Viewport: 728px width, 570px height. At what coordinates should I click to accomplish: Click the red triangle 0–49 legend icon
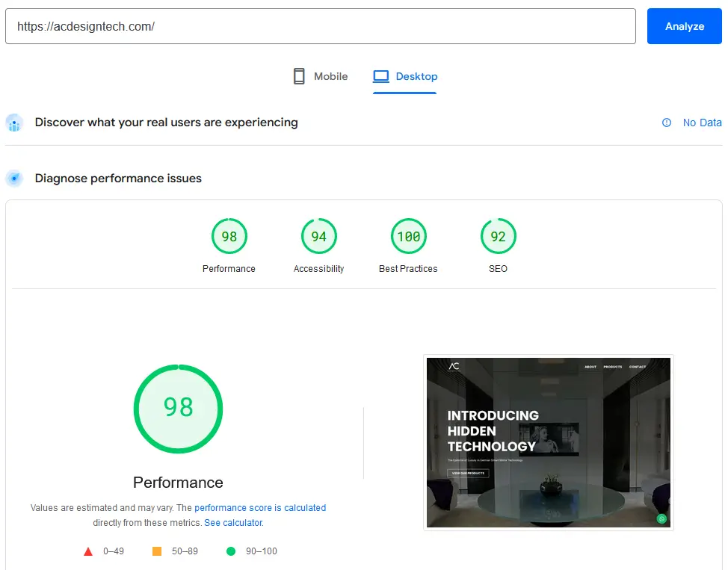click(x=88, y=551)
